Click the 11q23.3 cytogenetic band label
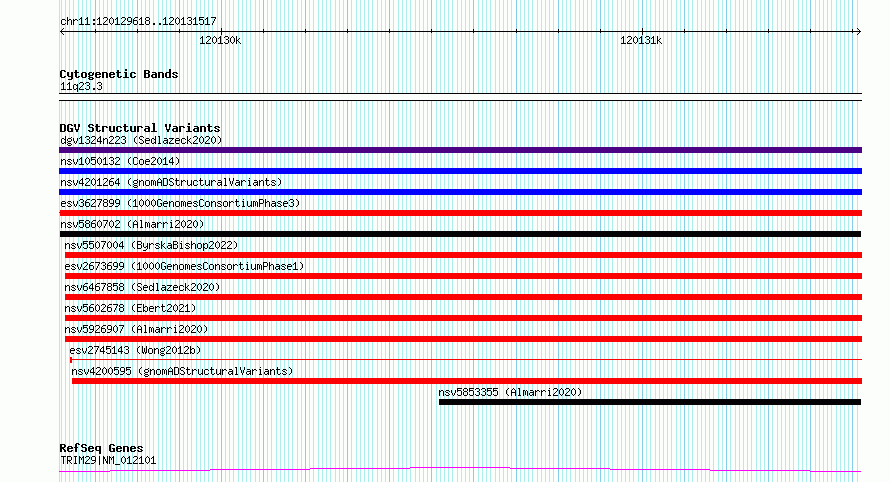The width and height of the screenshot is (890, 482). point(81,86)
